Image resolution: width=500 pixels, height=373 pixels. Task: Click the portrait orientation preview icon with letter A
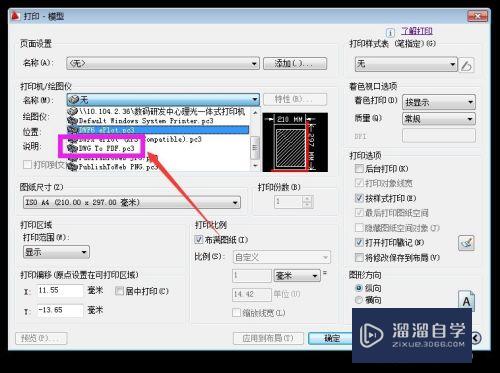[466, 300]
